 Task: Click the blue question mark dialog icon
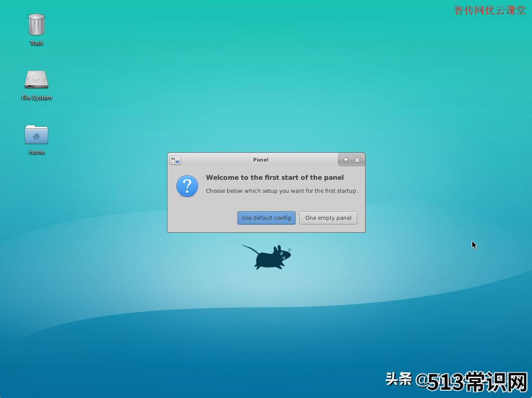coord(187,186)
